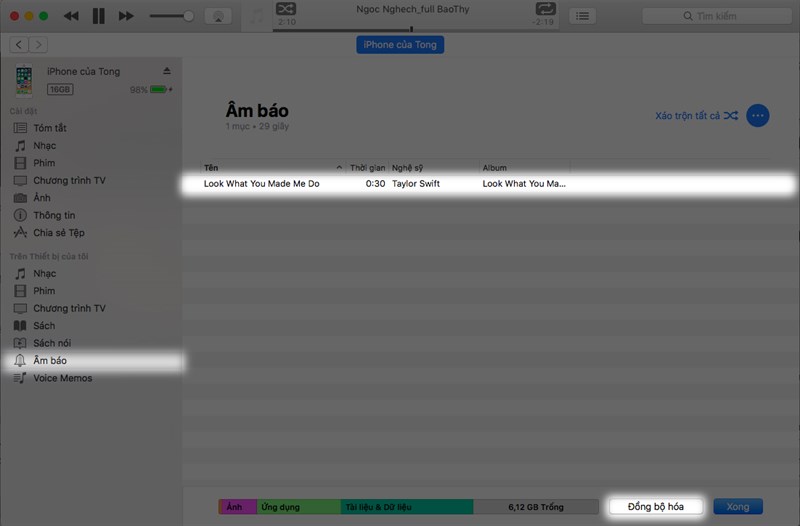Click the -2:19 remaining time label
The image size is (800, 526).
pyautogui.click(x=543, y=22)
